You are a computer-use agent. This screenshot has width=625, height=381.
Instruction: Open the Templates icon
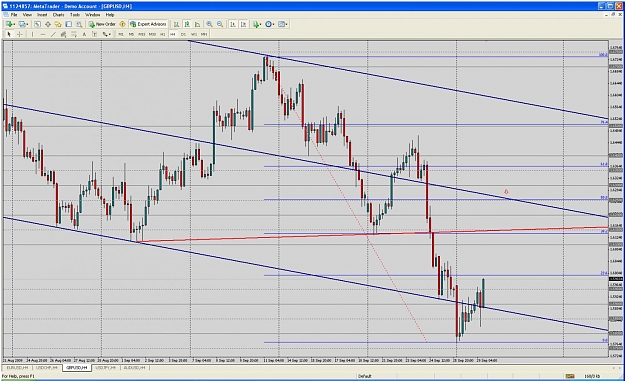[x=281, y=24]
